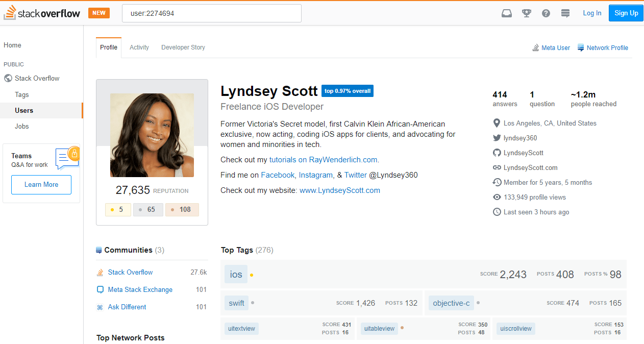Image resolution: width=644 pixels, height=344 pixels.
Task: Open the Instagram link
Action: point(315,175)
